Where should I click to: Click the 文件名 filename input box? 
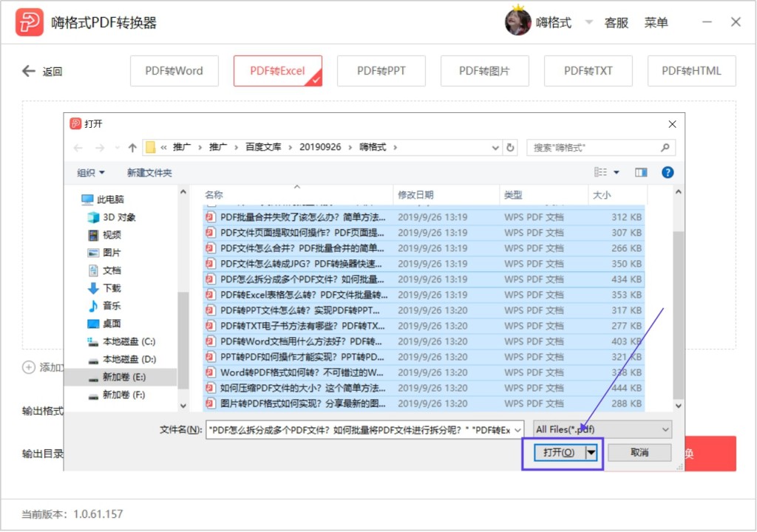(364, 429)
